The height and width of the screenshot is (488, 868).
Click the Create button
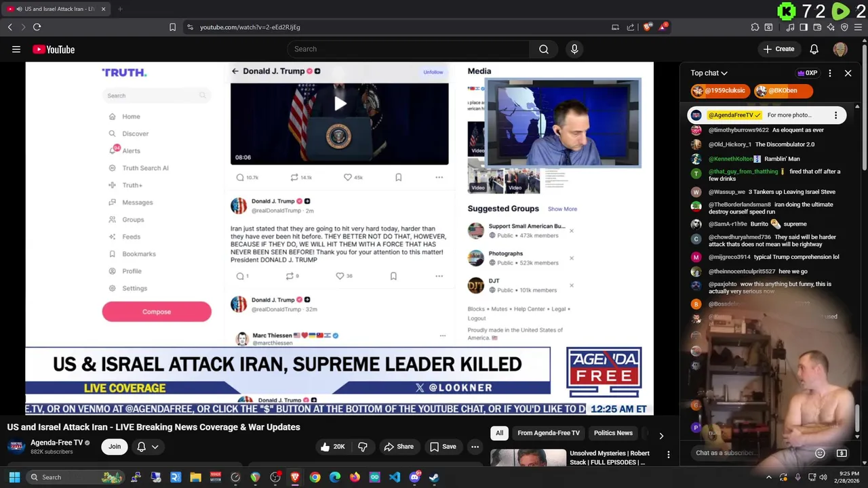[x=778, y=49]
